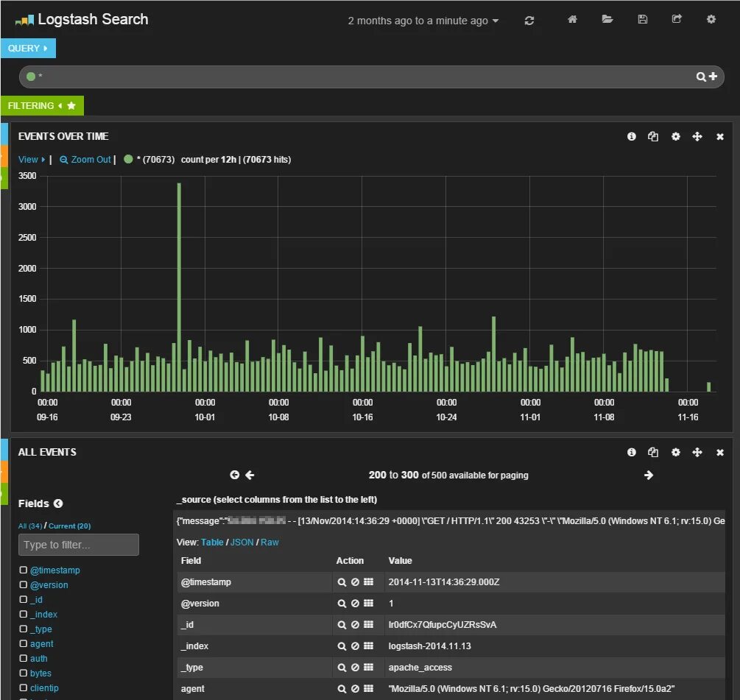Refresh the dashboard with the reload icon
The height and width of the screenshot is (700, 740).
point(529,21)
